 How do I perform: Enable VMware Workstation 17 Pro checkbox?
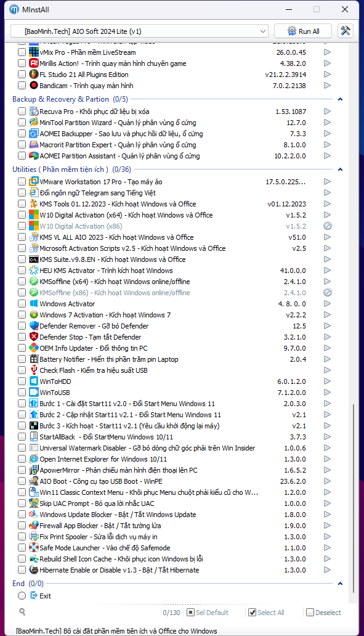[22, 182]
